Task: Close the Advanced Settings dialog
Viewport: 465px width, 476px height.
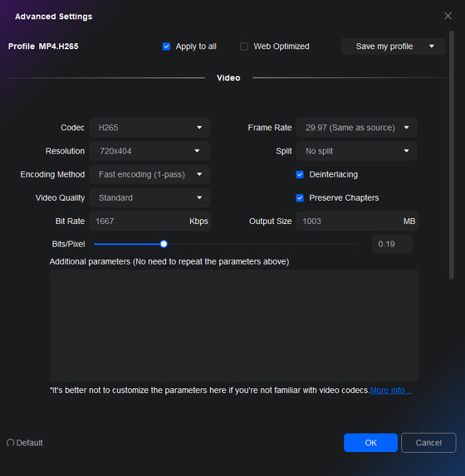Action: (448, 16)
